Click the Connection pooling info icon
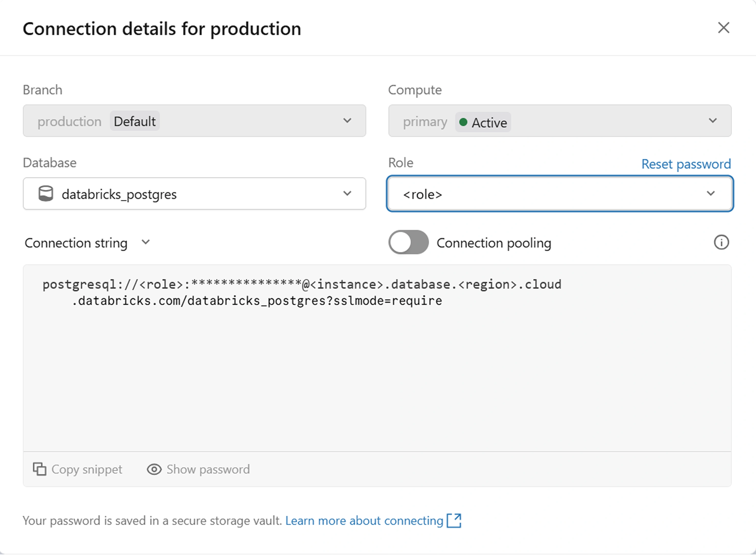The height and width of the screenshot is (558, 756). point(722,242)
